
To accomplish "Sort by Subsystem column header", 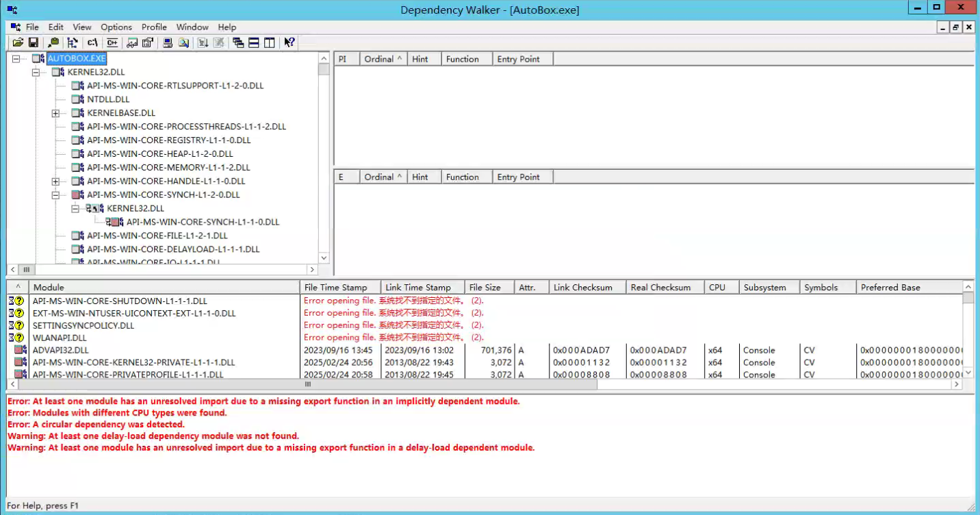I will (770, 287).
